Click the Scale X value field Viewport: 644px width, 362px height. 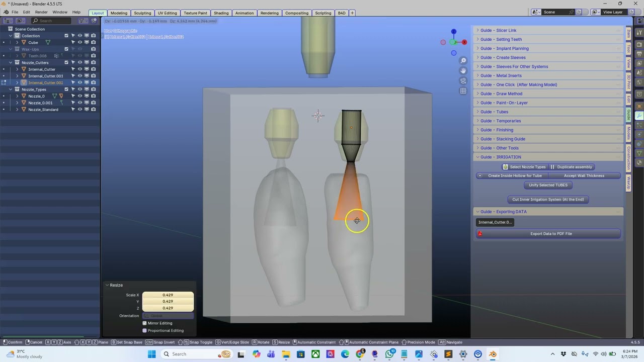168,295
